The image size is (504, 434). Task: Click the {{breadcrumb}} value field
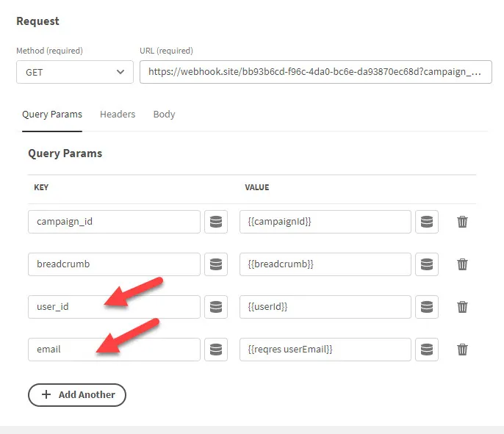click(x=325, y=264)
